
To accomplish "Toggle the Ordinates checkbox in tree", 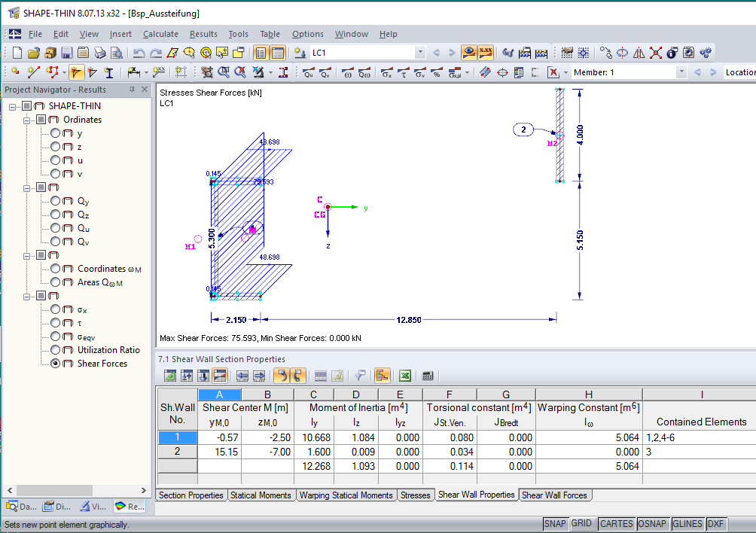I will [x=40, y=120].
